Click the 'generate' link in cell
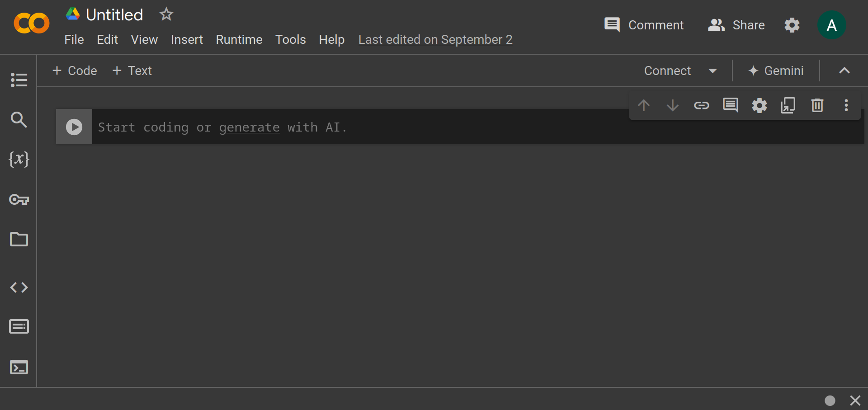The width and height of the screenshot is (868, 410). point(249,127)
